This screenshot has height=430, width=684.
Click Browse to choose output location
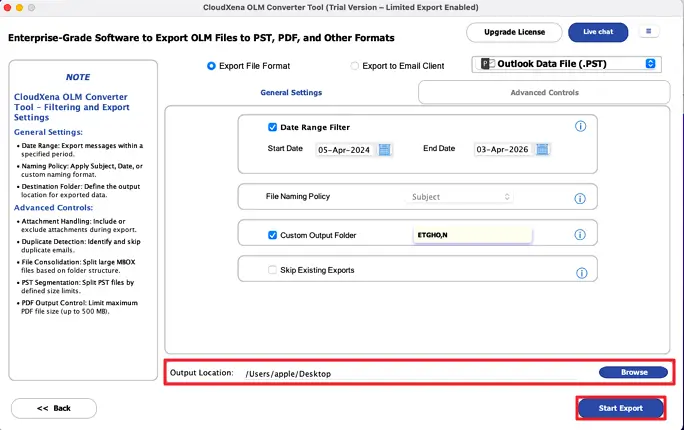[634, 372]
